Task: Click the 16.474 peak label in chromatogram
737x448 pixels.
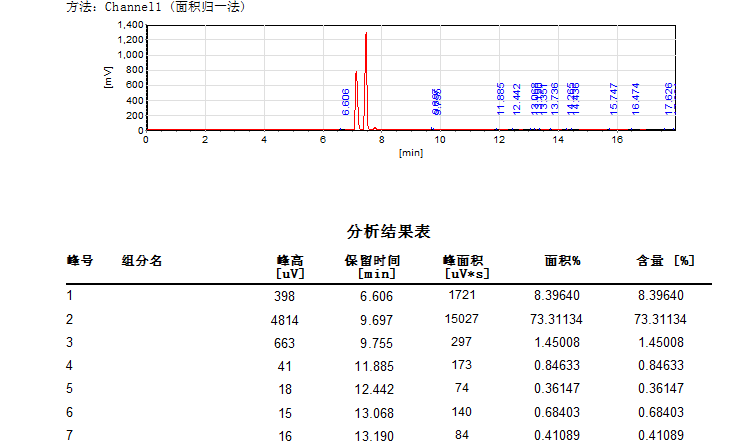Action: point(636,99)
